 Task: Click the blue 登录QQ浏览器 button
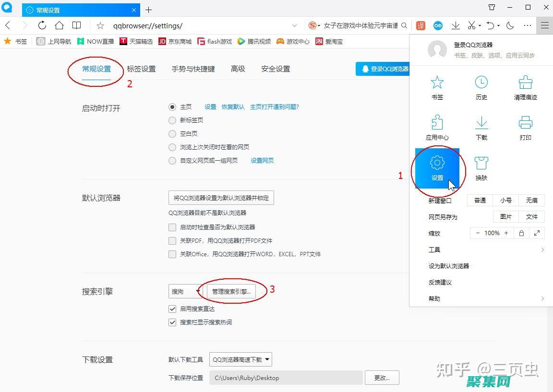[382, 69]
